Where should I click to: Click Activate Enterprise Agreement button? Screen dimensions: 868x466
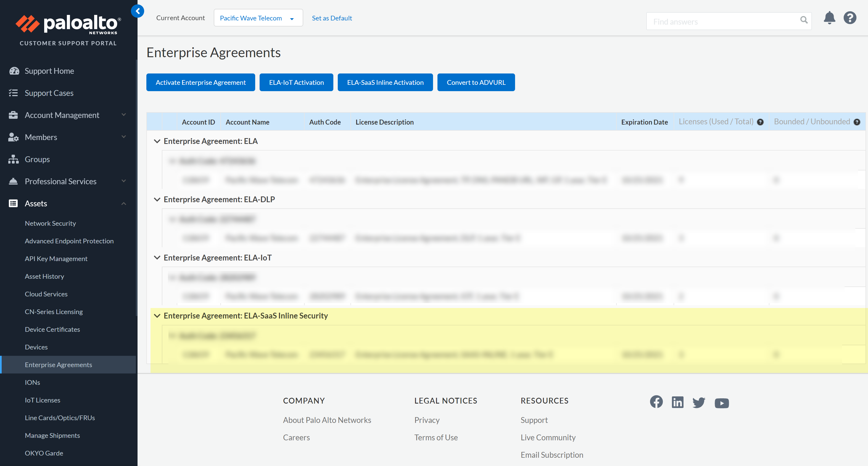pyautogui.click(x=200, y=83)
